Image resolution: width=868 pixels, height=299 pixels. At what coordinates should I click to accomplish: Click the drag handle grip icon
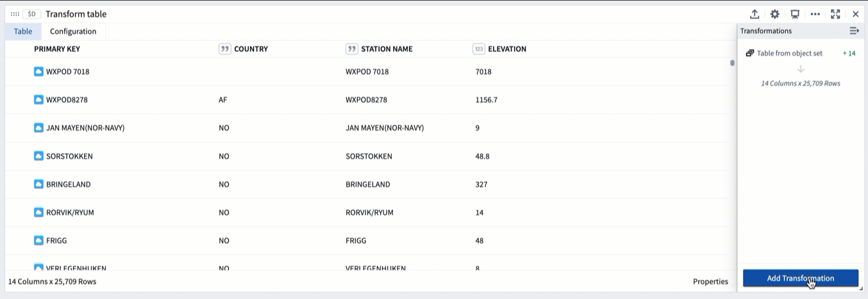click(x=15, y=14)
